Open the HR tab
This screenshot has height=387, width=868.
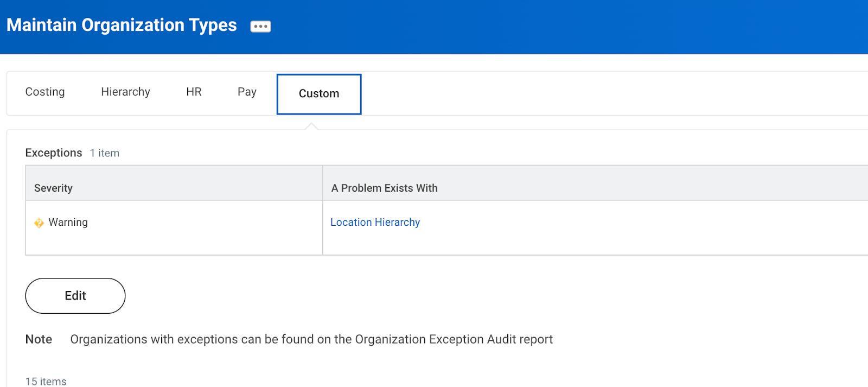194,92
